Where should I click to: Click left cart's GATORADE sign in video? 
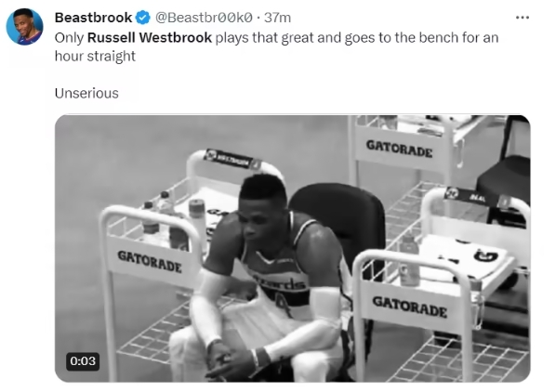[x=150, y=261]
